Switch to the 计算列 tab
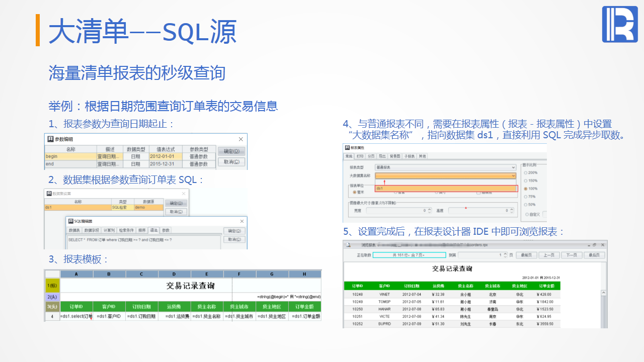 click(109, 230)
